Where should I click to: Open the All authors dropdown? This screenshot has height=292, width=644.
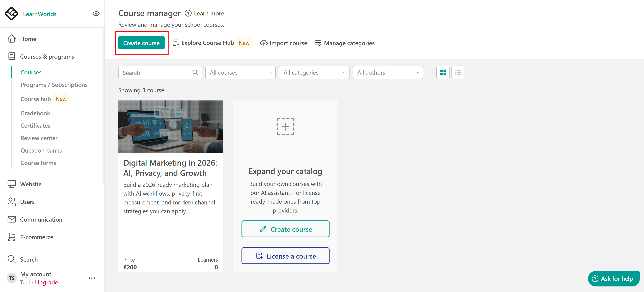388,73
